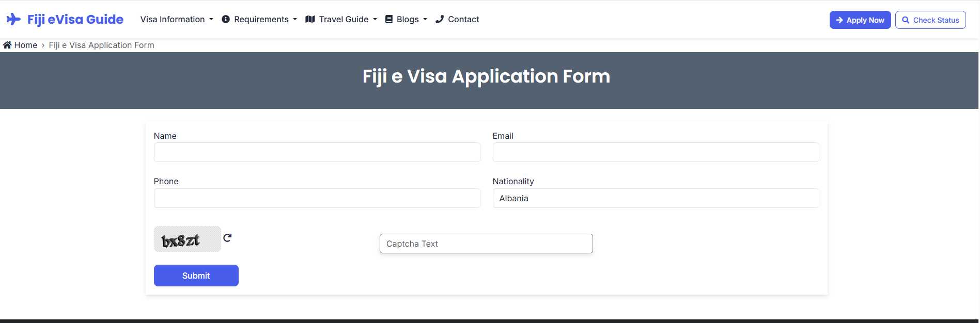This screenshot has width=980, height=323.
Task: Click into the Email field
Action: point(656,152)
